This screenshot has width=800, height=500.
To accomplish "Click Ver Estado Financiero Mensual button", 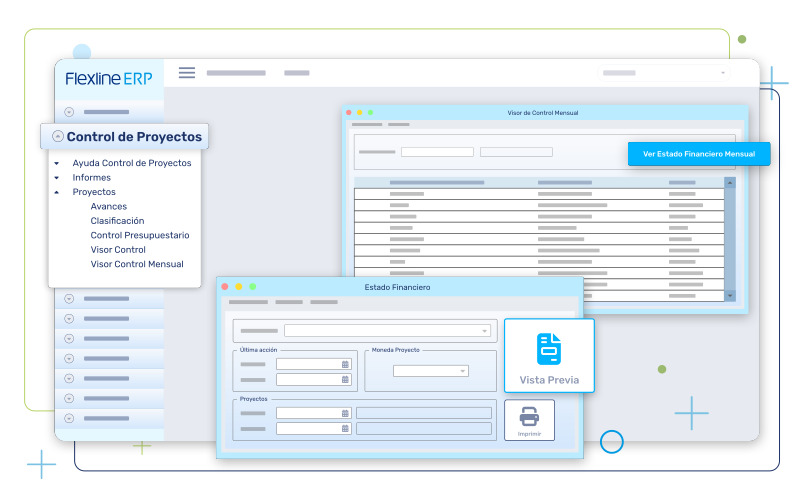I will click(x=698, y=155).
